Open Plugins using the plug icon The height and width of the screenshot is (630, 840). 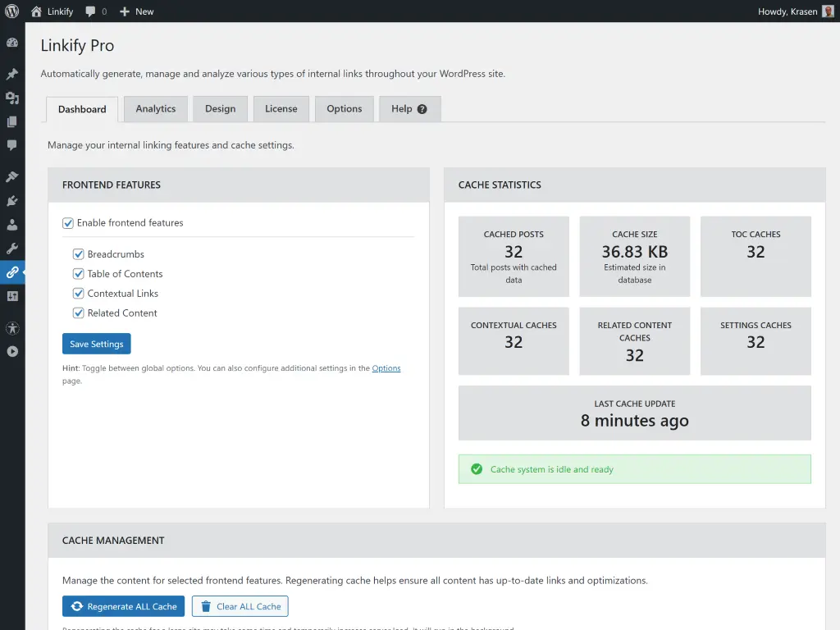(11, 200)
